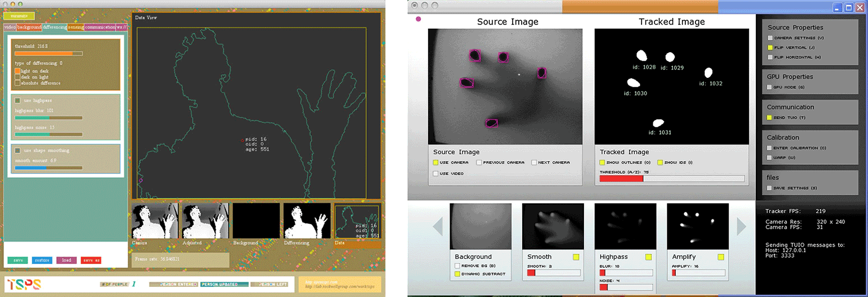Adjust the highpass noise slider
Image resolution: width=868 pixels, height=297 pixels.
click(49, 134)
